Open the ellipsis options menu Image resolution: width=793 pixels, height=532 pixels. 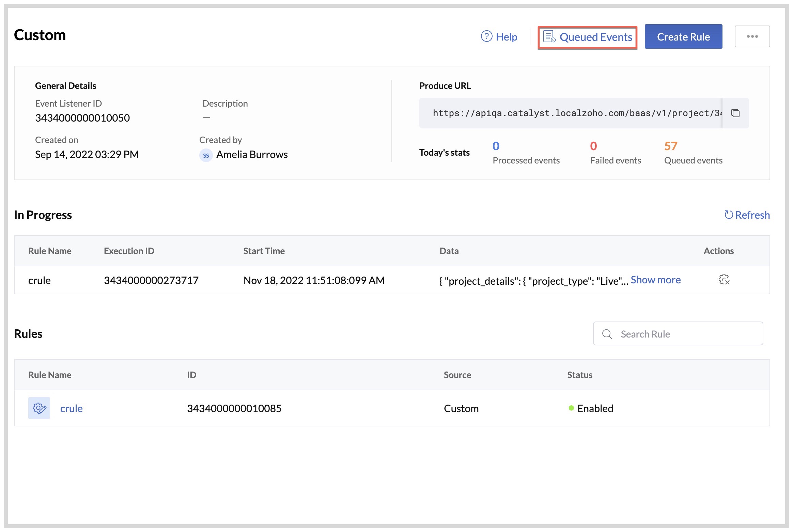tap(752, 36)
